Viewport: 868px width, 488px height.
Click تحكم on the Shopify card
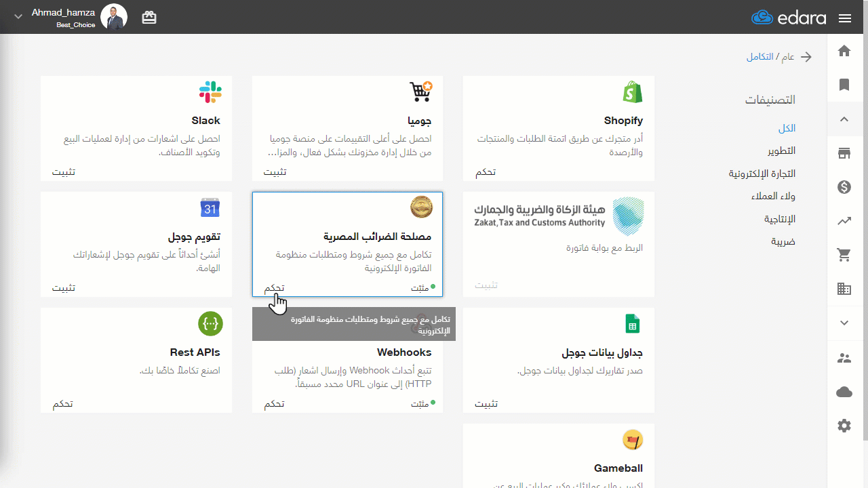pyautogui.click(x=486, y=172)
